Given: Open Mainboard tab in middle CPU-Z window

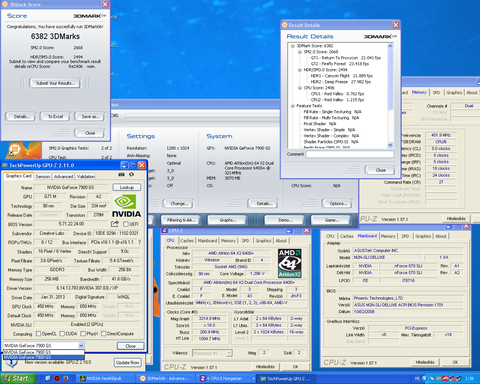Looking at the screenshot, I should pyautogui.click(x=207, y=240).
